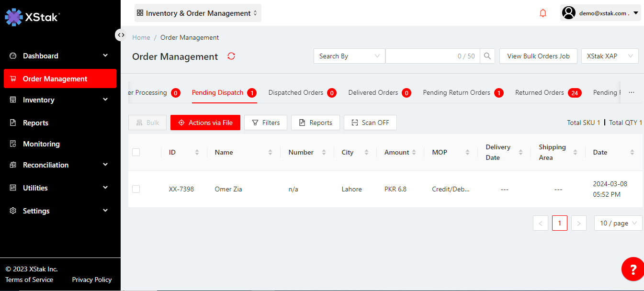
Task: Toggle the Scan OFF button
Action: coord(370,123)
